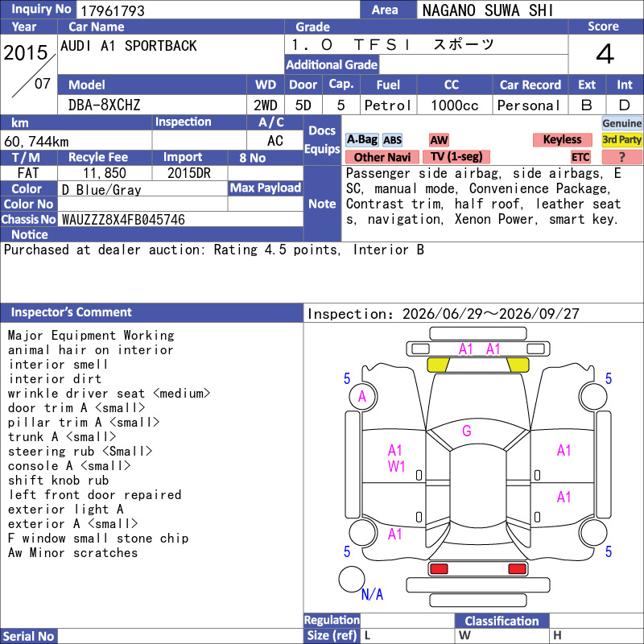The image size is (644, 644).
Task: Toggle the 3rd Party yellow tag
Action: coord(621,139)
